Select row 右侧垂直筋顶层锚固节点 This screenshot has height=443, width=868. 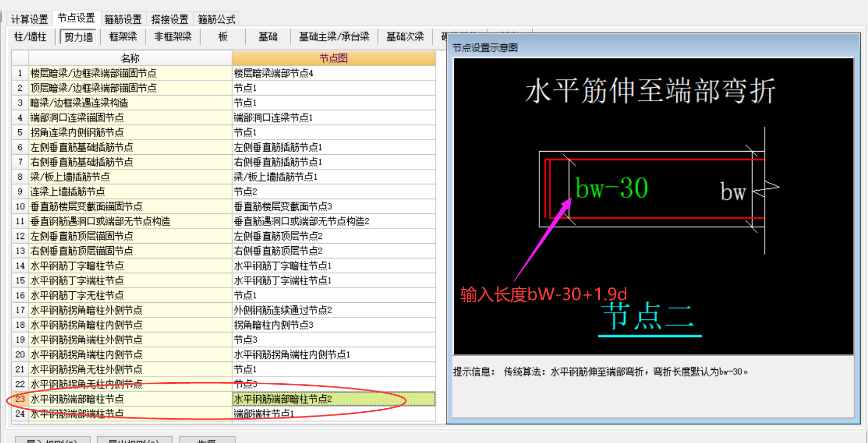click(x=130, y=251)
